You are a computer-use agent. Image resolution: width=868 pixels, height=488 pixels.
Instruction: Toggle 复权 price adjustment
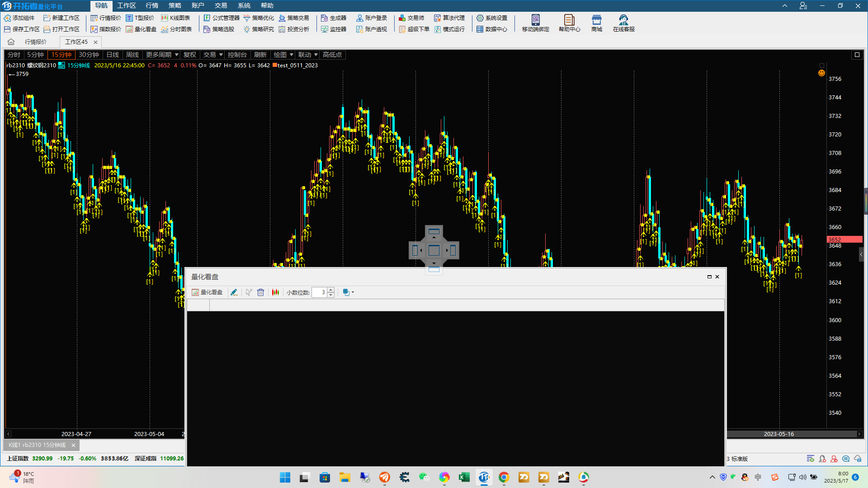[x=190, y=55]
